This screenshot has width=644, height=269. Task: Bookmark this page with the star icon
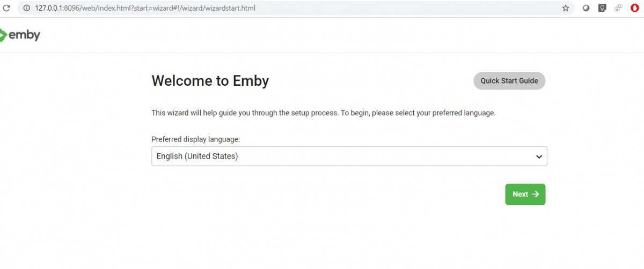(565, 8)
